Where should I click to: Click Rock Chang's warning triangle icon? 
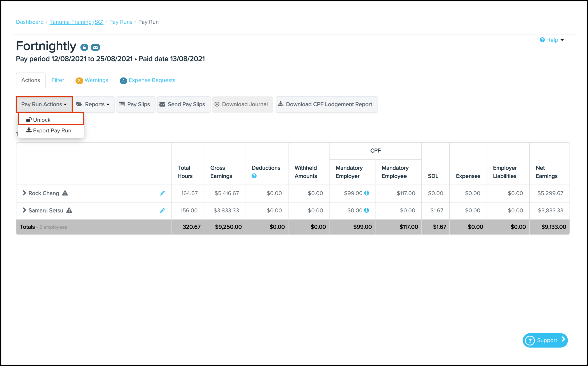point(65,193)
